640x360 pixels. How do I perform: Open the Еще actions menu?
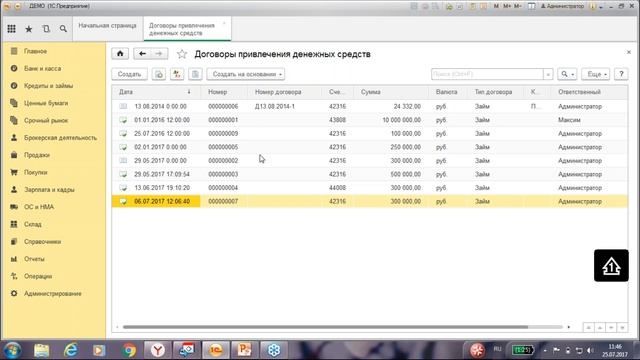click(x=596, y=74)
